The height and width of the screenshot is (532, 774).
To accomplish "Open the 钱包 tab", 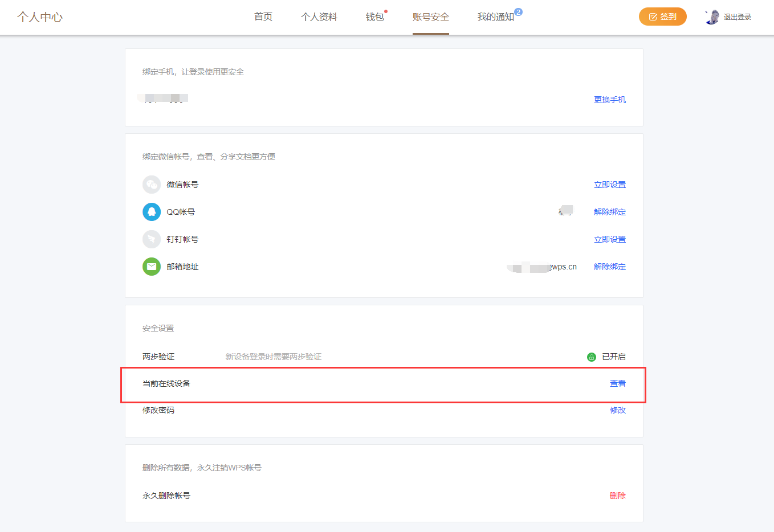I will (375, 17).
